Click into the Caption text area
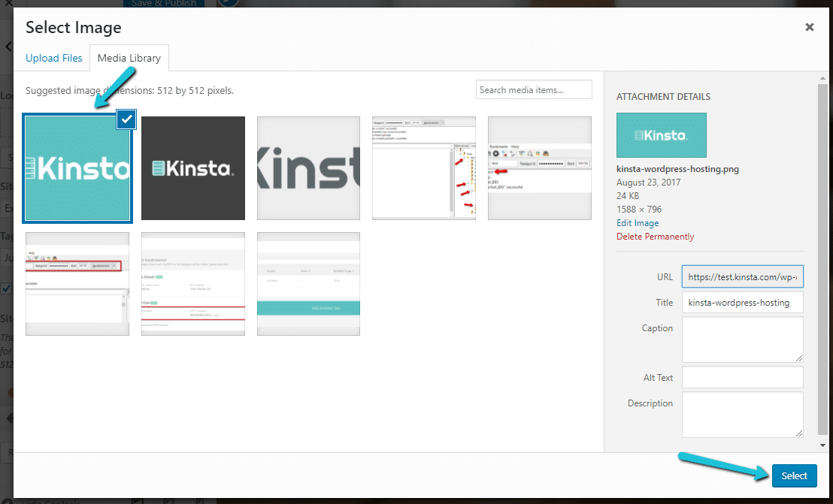 (743, 340)
